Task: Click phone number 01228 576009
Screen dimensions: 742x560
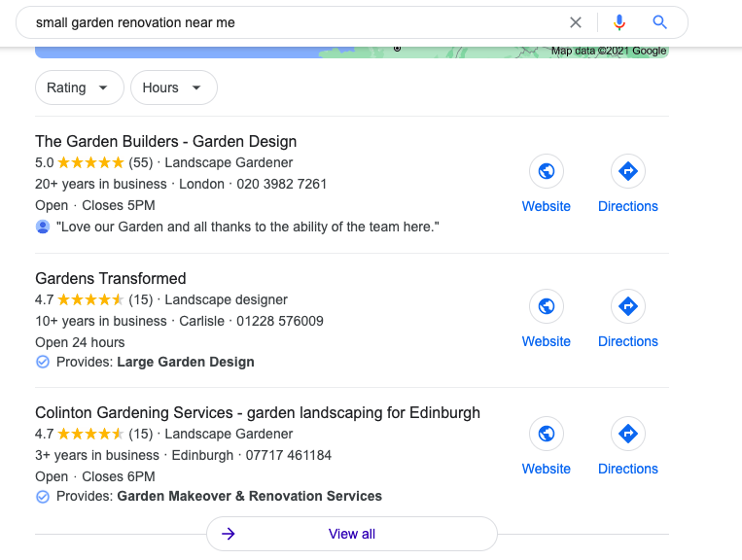Action: pos(280,321)
